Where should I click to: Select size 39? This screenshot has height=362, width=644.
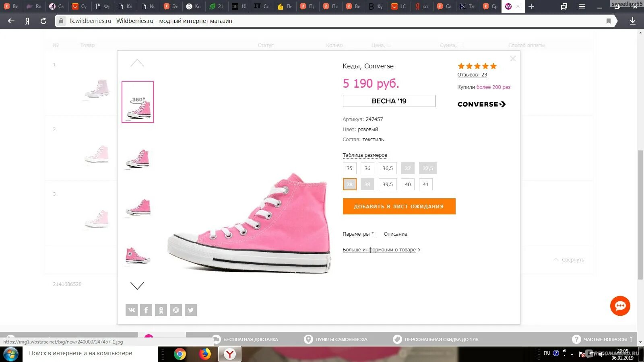click(367, 184)
